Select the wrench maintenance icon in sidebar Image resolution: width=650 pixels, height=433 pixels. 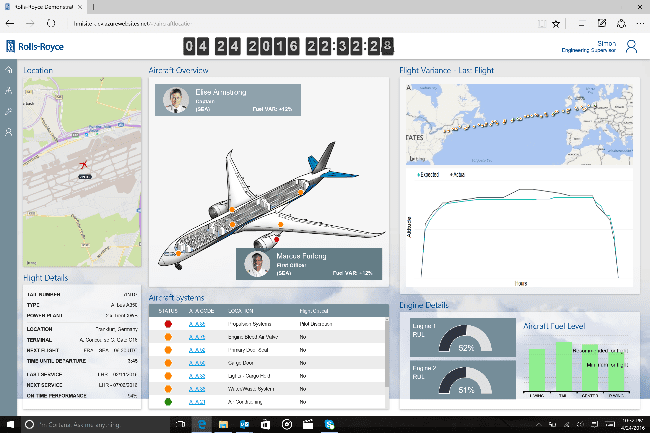pos(9,111)
